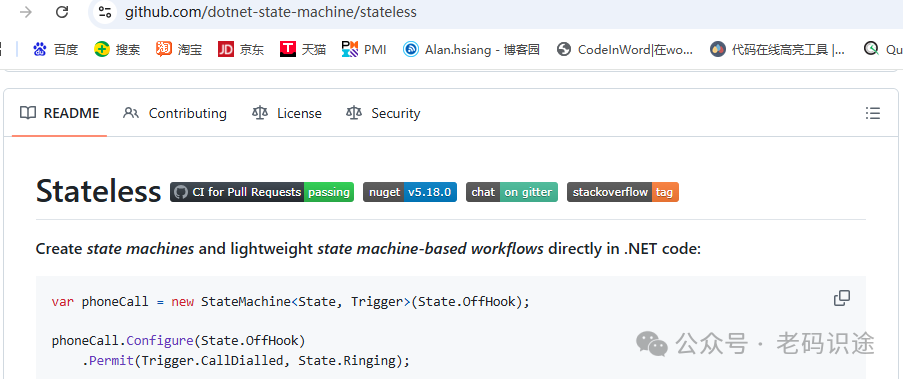Switch to the Contributing tab
The height and width of the screenshot is (379, 903).
click(x=175, y=113)
